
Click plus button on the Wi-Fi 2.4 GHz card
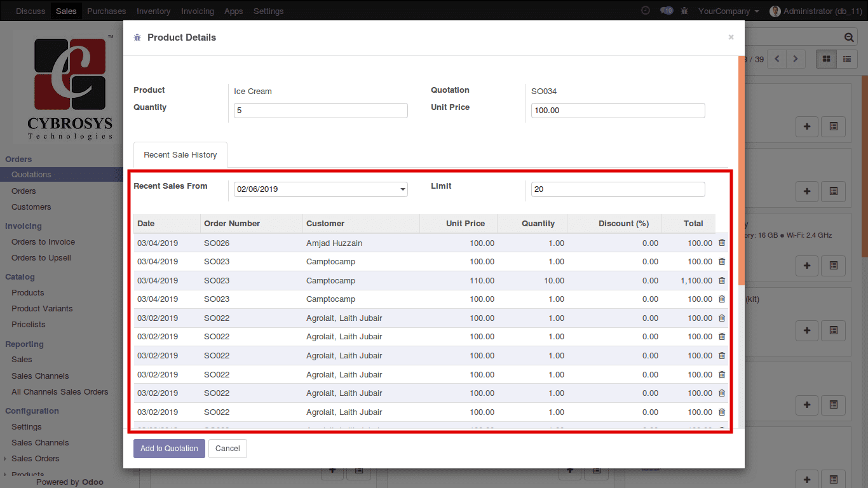807,264
